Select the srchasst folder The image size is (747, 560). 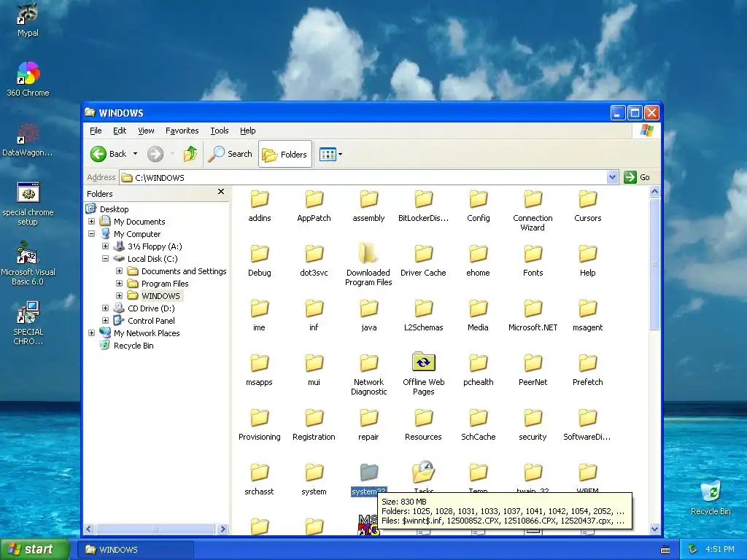click(x=259, y=480)
